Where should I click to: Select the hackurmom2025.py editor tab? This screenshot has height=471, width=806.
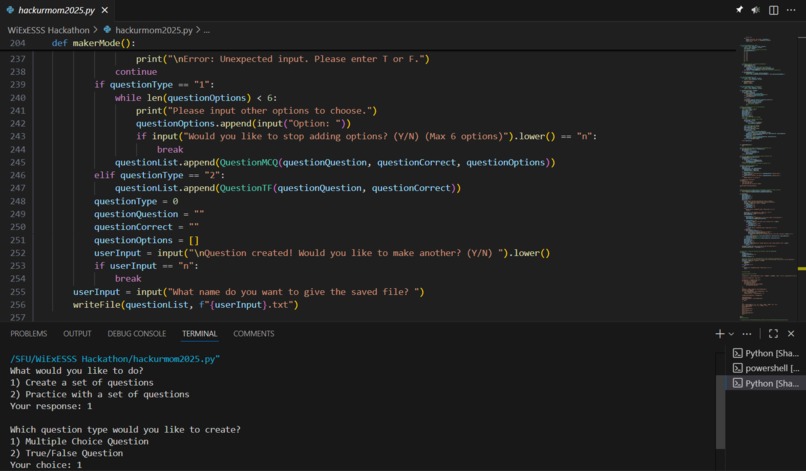pos(57,10)
